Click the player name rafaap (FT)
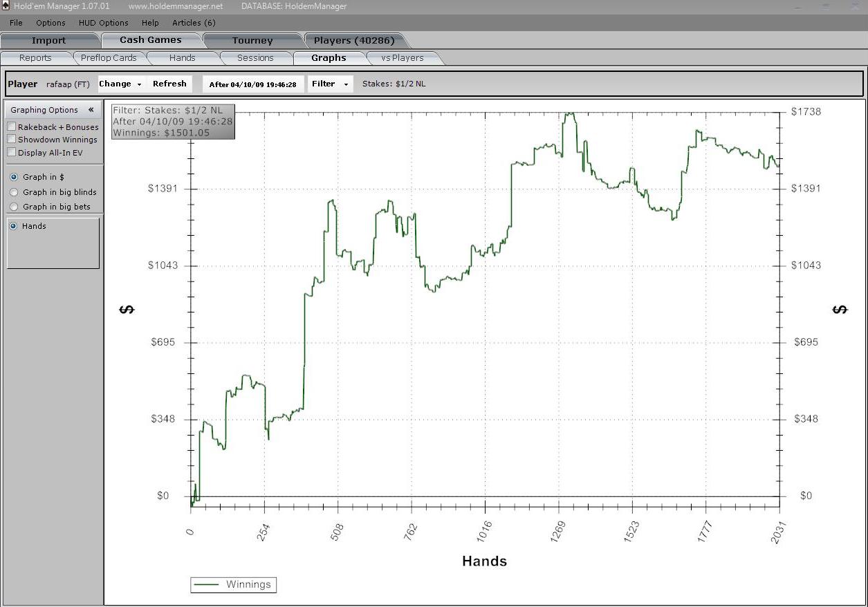Image resolution: width=868 pixels, height=607 pixels. click(68, 84)
